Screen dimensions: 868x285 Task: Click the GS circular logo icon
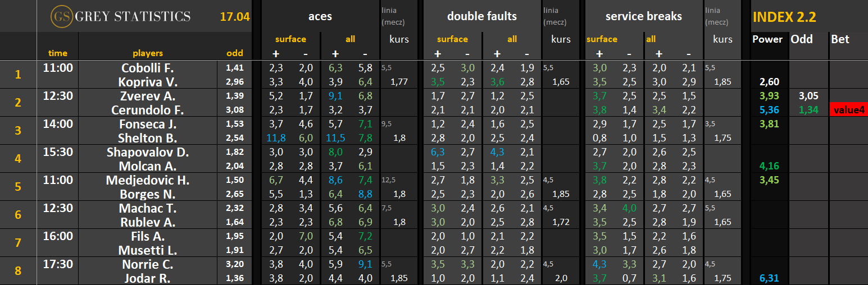tap(61, 17)
